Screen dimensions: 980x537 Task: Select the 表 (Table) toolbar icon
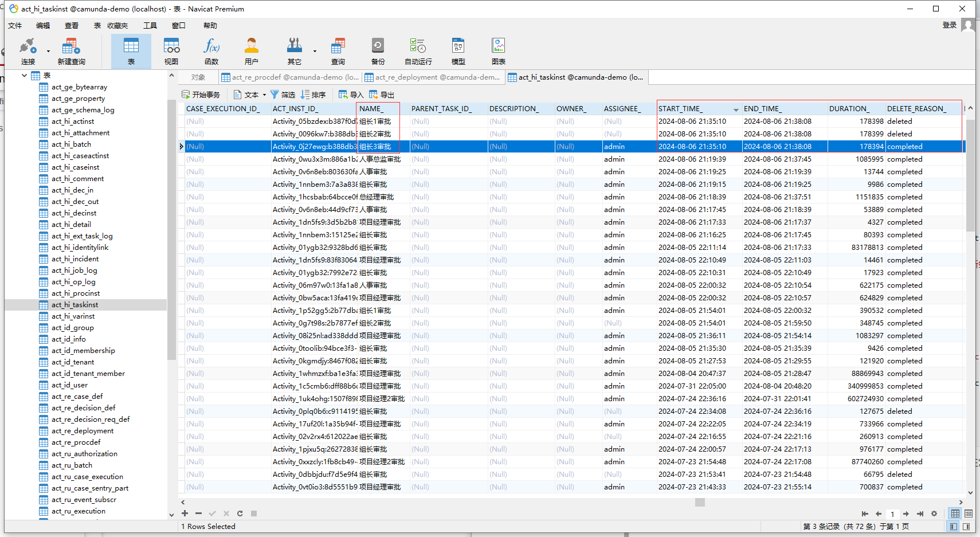tap(131, 51)
